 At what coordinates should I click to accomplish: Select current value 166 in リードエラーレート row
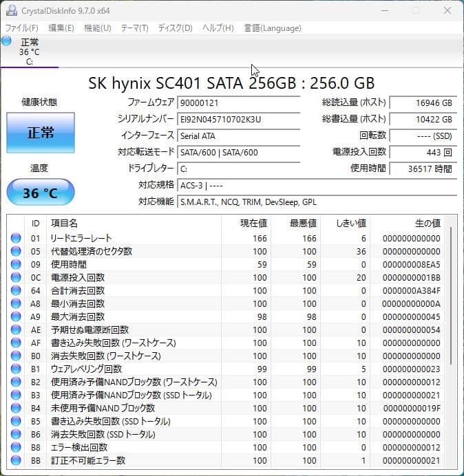click(x=260, y=238)
